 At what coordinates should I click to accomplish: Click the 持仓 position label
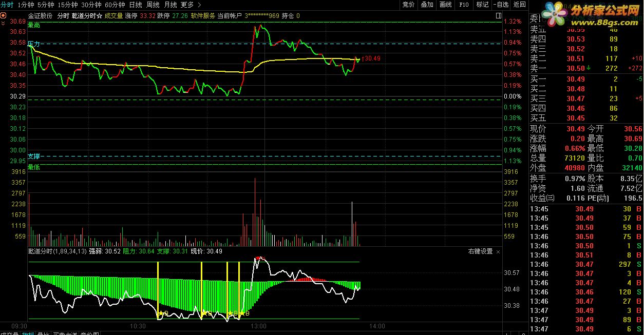pyautogui.click(x=288, y=16)
